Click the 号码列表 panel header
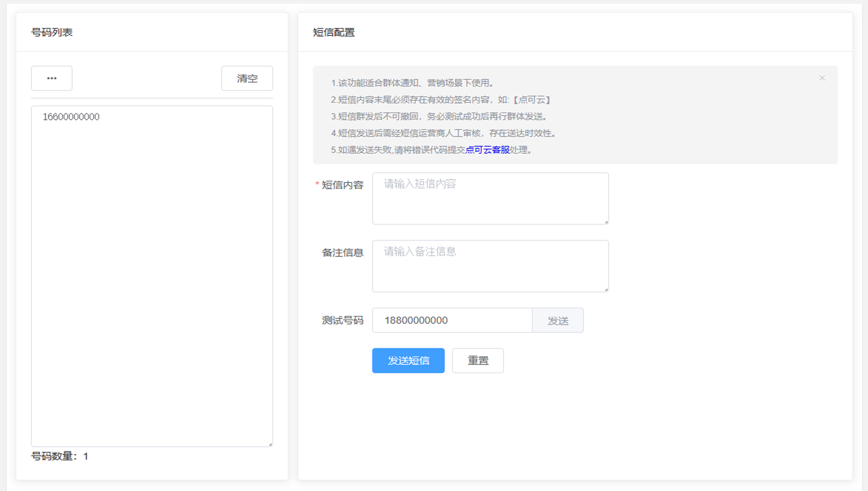 (52, 32)
